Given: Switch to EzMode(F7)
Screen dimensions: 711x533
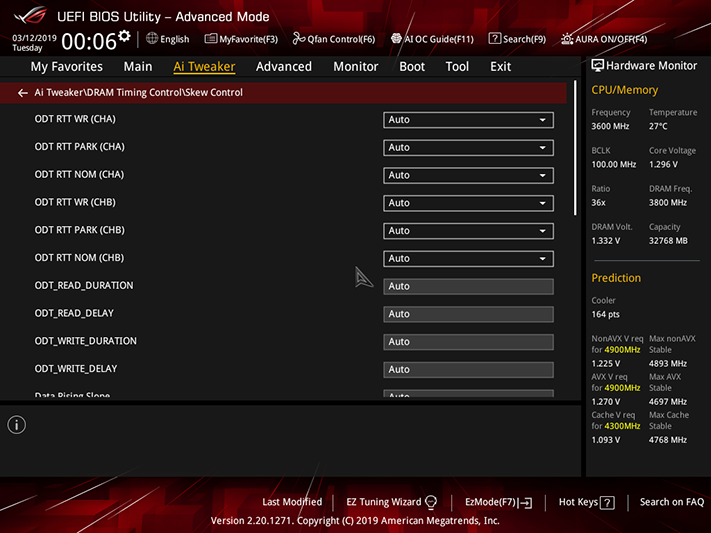Looking at the screenshot, I should point(498,502).
